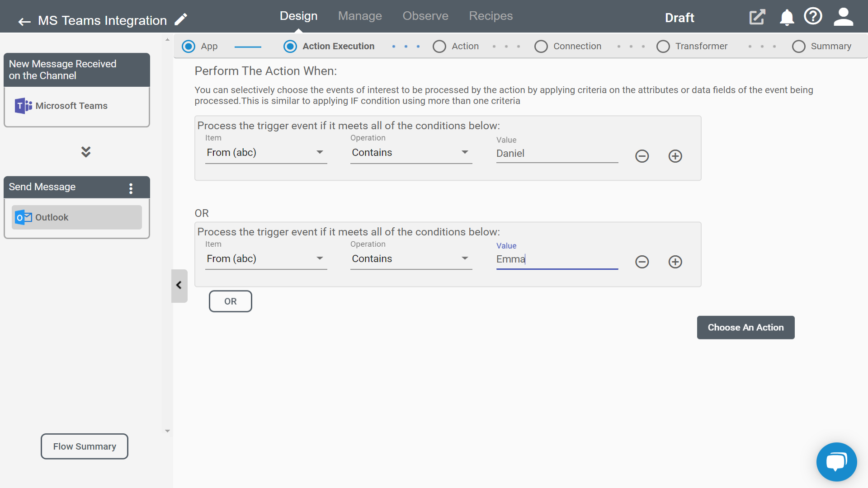Image resolution: width=868 pixels, height=488 pixels.
Task: Click the Microsoft Teams label text
Action: tap(71, 106)
